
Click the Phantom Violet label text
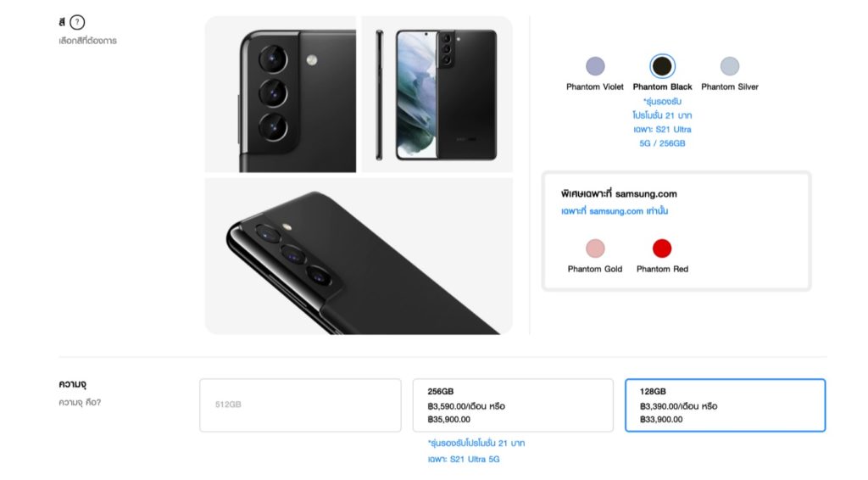(595, 87)
